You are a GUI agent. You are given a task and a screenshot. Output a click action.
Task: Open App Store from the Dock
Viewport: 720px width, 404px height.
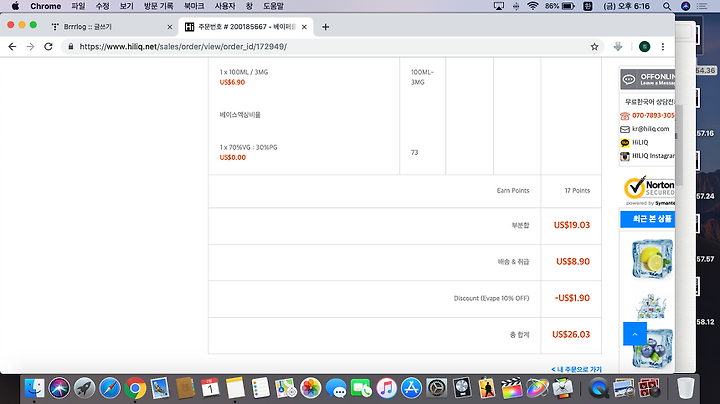(411, 388)
